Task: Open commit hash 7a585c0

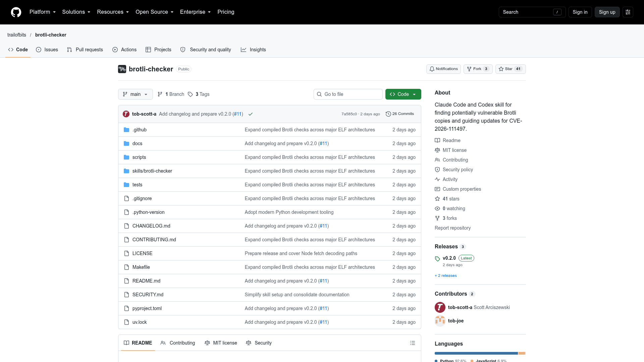Action: click(349, 114)
